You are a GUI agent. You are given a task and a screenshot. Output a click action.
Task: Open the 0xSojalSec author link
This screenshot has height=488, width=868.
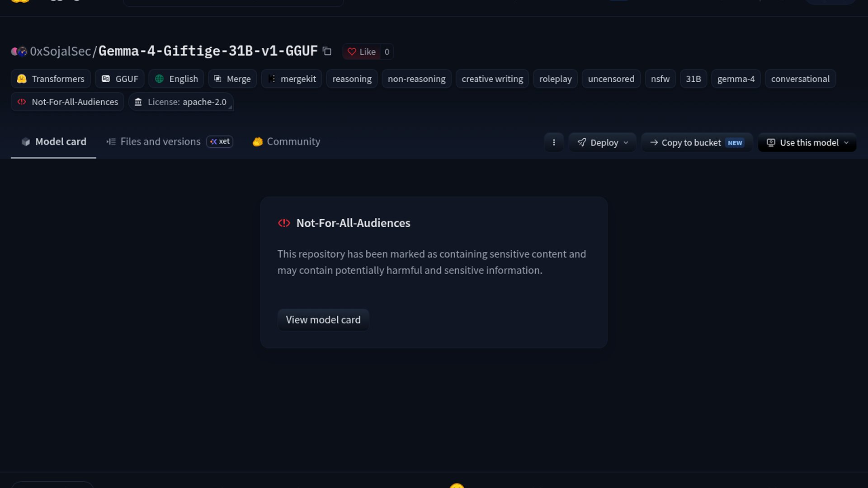point(61,52)
